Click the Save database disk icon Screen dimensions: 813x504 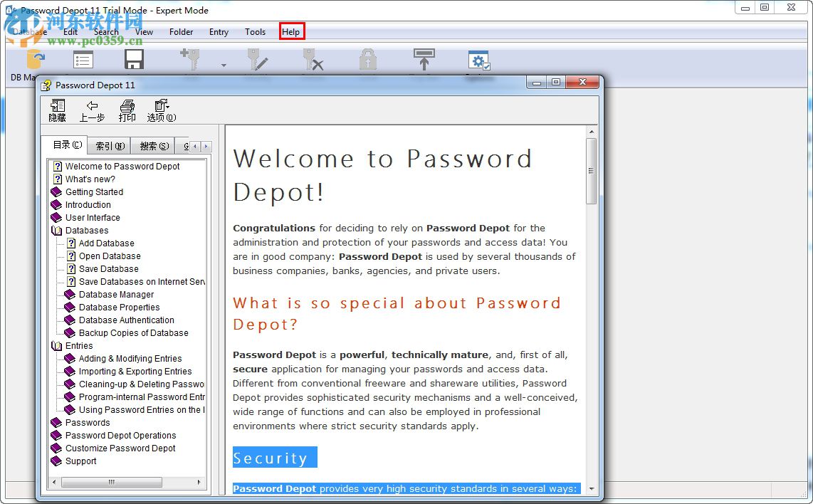(x=134, y=61)
